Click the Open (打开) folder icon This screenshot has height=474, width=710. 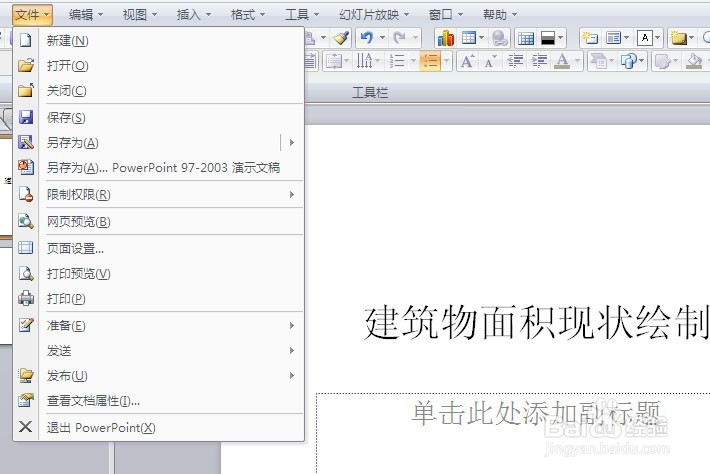point(26,65)
